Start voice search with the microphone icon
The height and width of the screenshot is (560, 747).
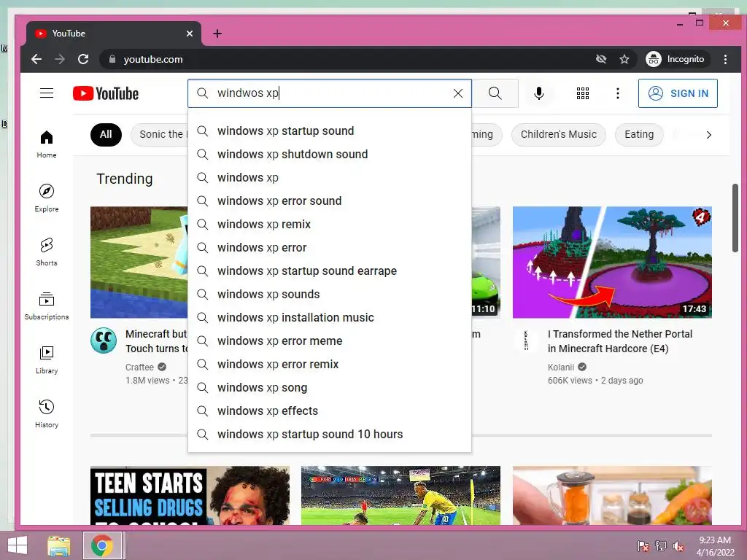tap(539, 93)
